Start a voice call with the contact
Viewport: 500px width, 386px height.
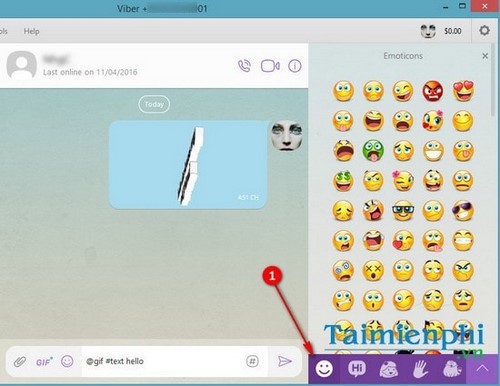pos(244,66)
